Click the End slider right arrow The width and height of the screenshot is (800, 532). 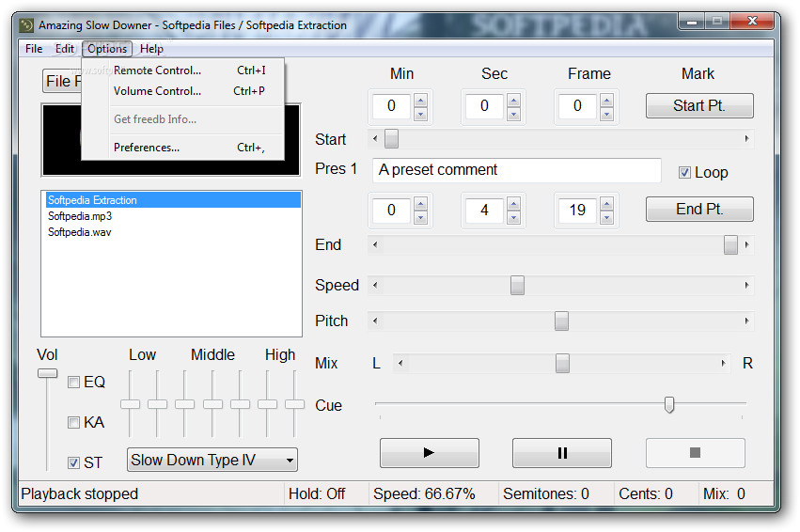pyautogui.click(x=746, y=244)
